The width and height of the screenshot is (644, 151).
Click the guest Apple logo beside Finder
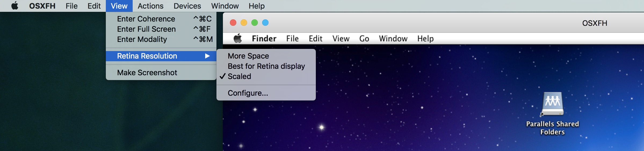(x=238, y=38)
